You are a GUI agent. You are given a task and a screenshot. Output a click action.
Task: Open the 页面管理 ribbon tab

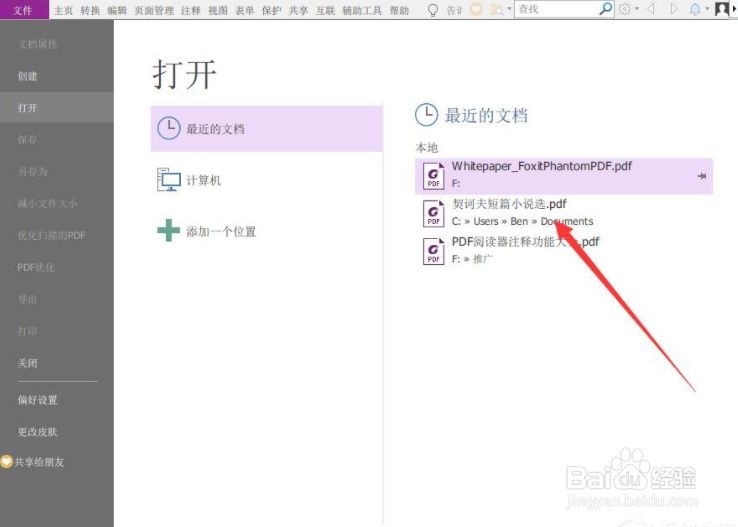154,10
